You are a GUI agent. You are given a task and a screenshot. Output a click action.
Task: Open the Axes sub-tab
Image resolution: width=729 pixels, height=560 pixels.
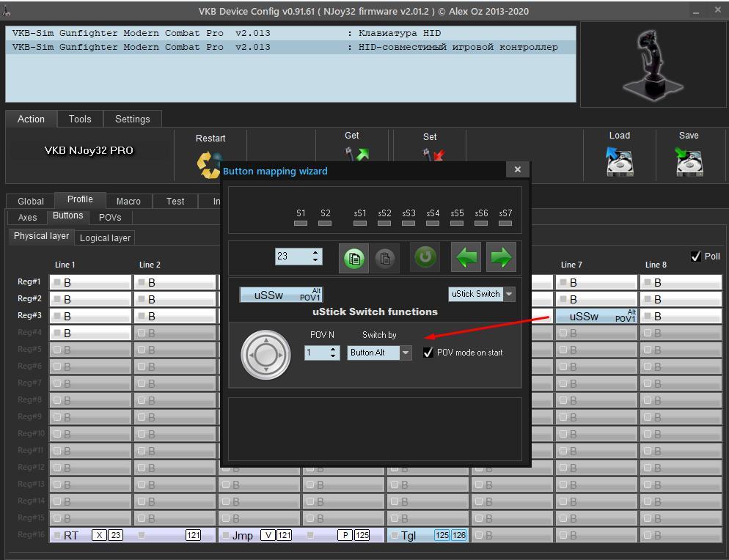click(27, 218)
